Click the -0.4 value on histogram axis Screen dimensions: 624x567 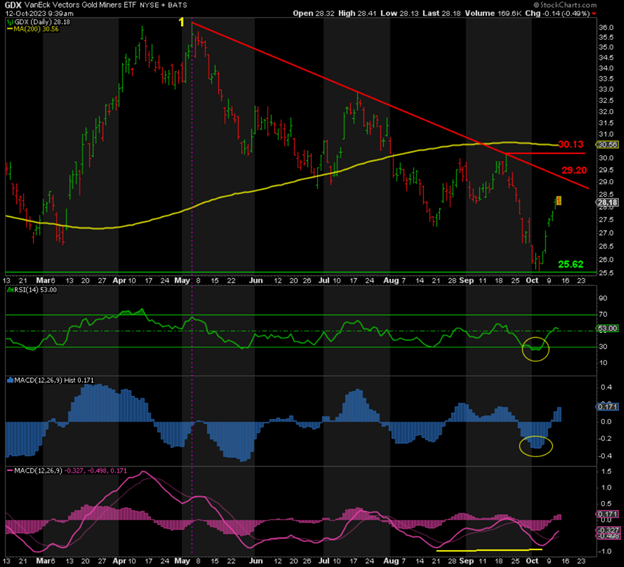tap(605, 456)
